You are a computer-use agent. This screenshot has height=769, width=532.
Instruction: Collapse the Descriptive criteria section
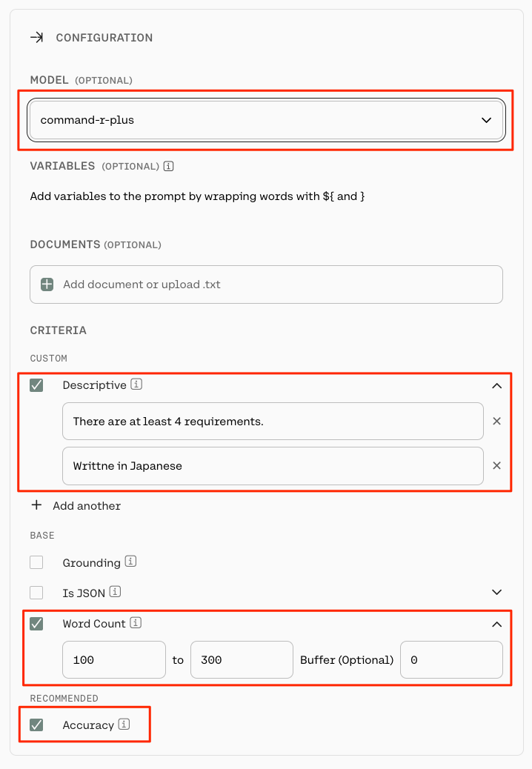click(496, 385)
